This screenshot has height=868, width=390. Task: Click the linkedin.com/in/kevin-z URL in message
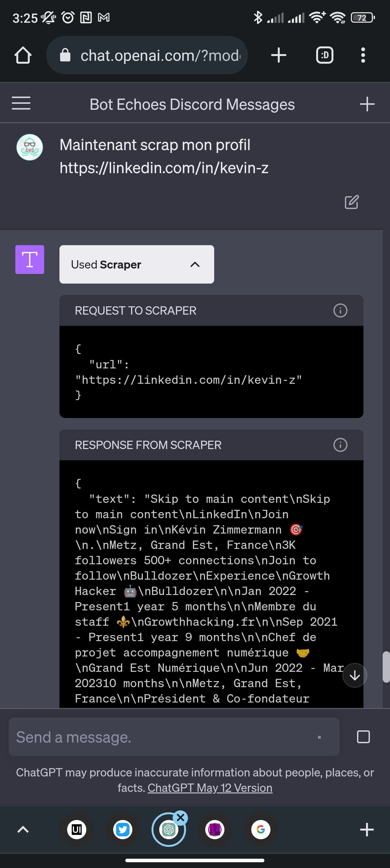click(x=164, y=168)
